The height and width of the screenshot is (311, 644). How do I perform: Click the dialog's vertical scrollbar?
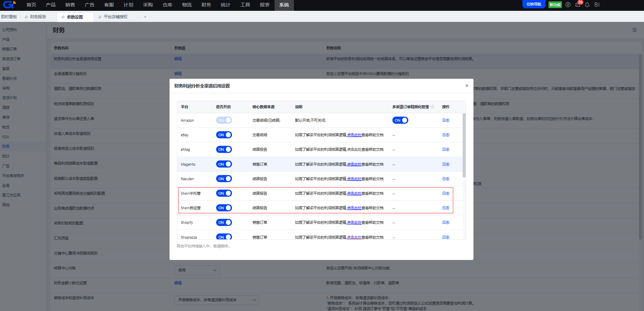click(x=464, y=145)
